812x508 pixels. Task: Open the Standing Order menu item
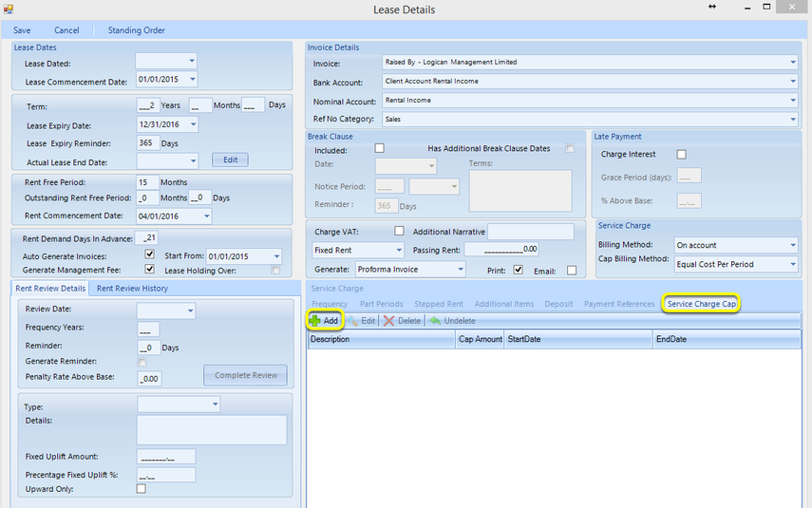click(136, 30)
